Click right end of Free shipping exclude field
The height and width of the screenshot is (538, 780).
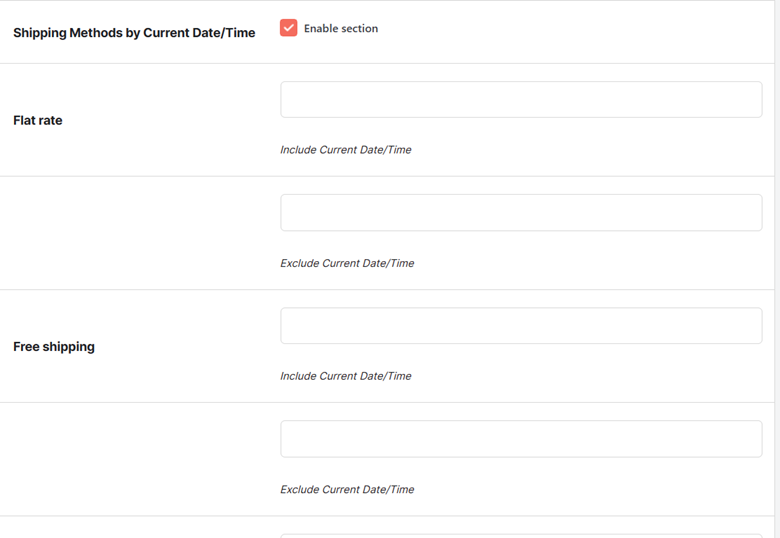point(754,439)
